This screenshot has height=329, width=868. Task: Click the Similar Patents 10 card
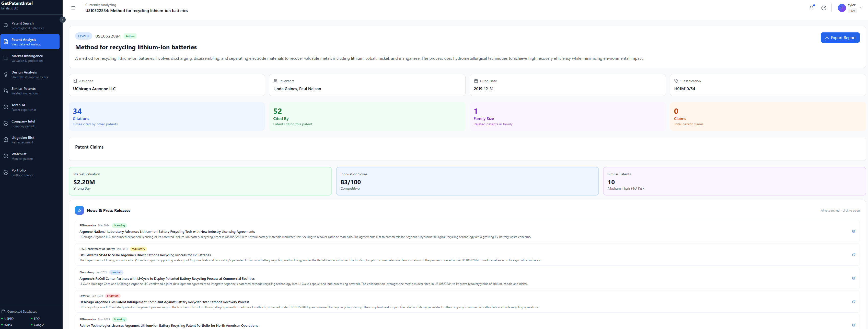pos(734,181)
